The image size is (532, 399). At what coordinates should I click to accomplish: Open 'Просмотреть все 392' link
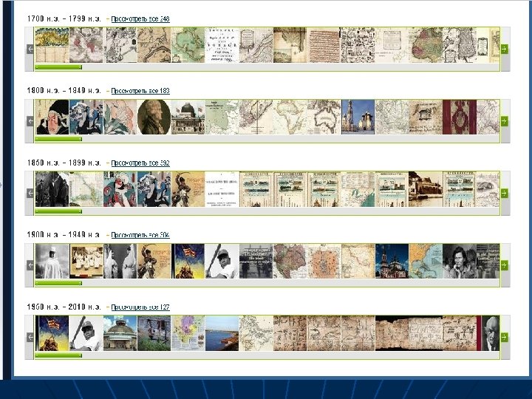pos(140,163)
